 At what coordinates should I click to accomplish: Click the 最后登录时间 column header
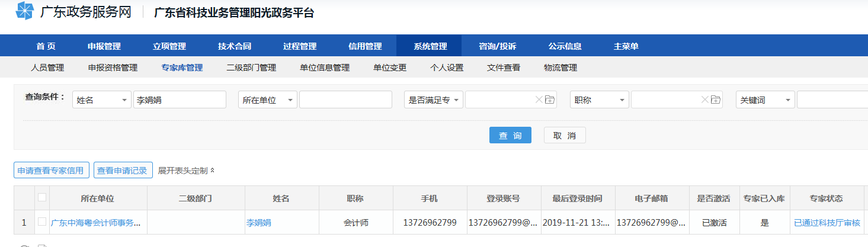pos(578,198)
